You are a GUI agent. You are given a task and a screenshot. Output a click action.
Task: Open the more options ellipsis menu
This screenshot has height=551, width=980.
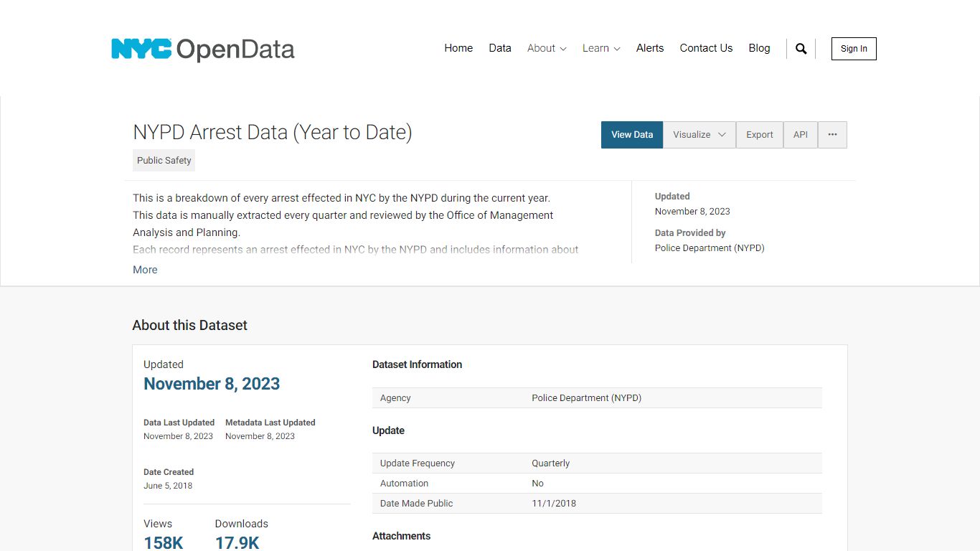click(832, 135)
